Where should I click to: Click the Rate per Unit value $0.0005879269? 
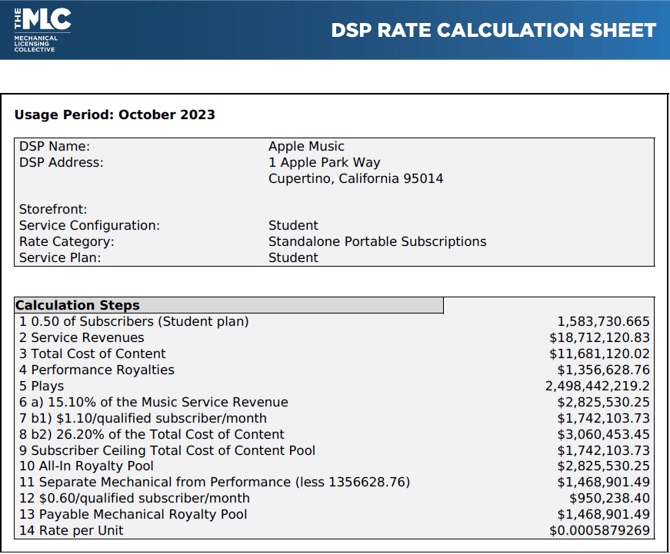[x=599, y=530]
